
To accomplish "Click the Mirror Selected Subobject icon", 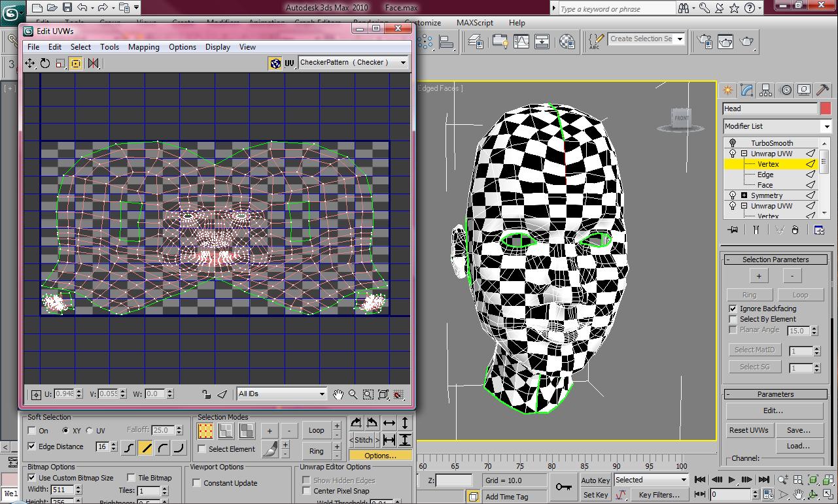I will click(x=94, y=63).
